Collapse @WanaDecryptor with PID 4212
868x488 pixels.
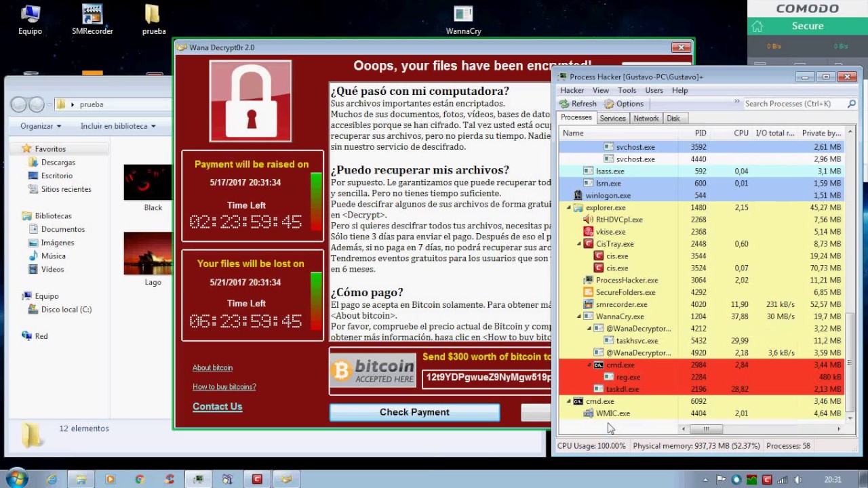[590, 329]
